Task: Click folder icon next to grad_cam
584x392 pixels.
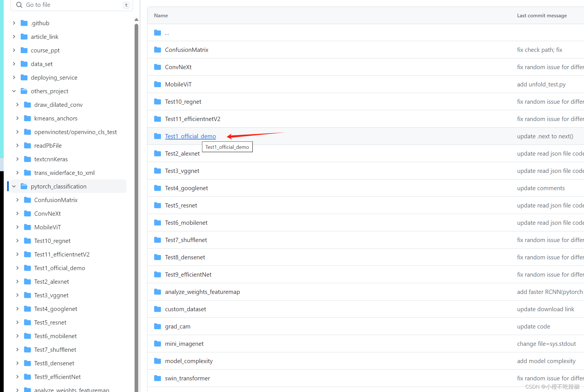Action: pyautogui.click(x=158, y=326)
